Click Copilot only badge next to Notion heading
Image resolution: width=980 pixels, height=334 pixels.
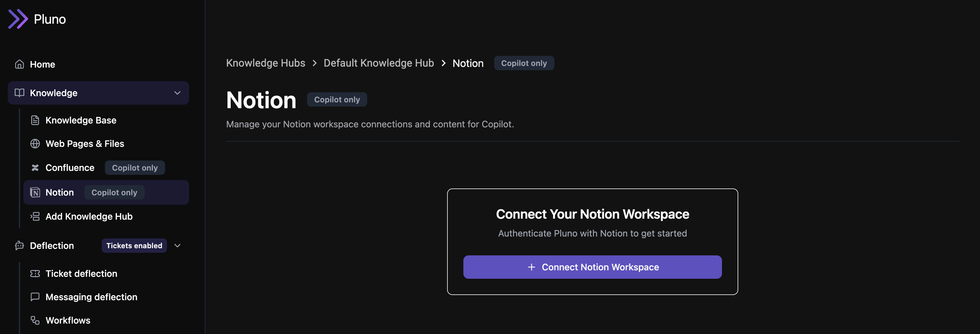pyautogui.click(x=337, y=100)
